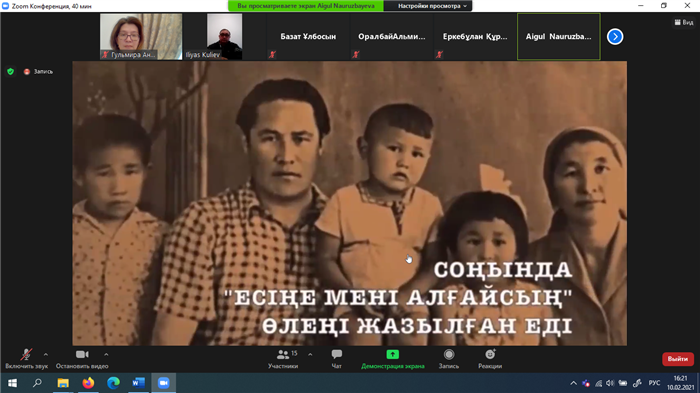The image size is (700, 393).
Task: Unmute microphone with Включить звук
Action: click(x=26, y=359)
